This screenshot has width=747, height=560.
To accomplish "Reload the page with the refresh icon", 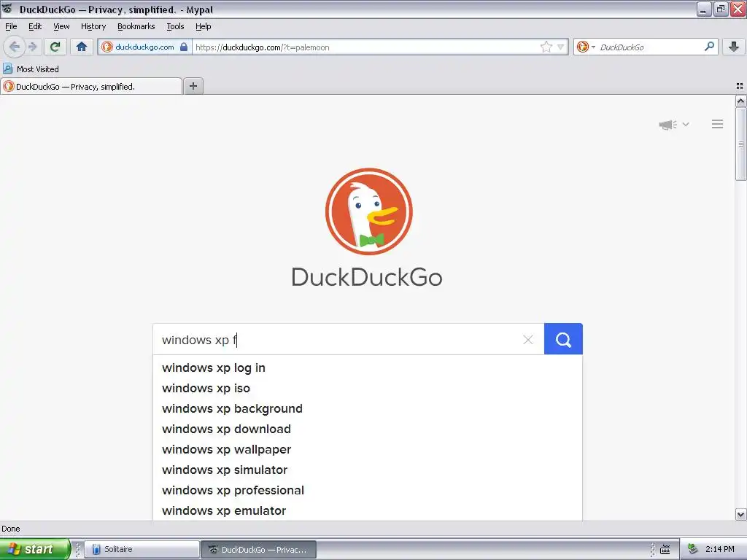I will pyautogui.click(x=55, y=47).
